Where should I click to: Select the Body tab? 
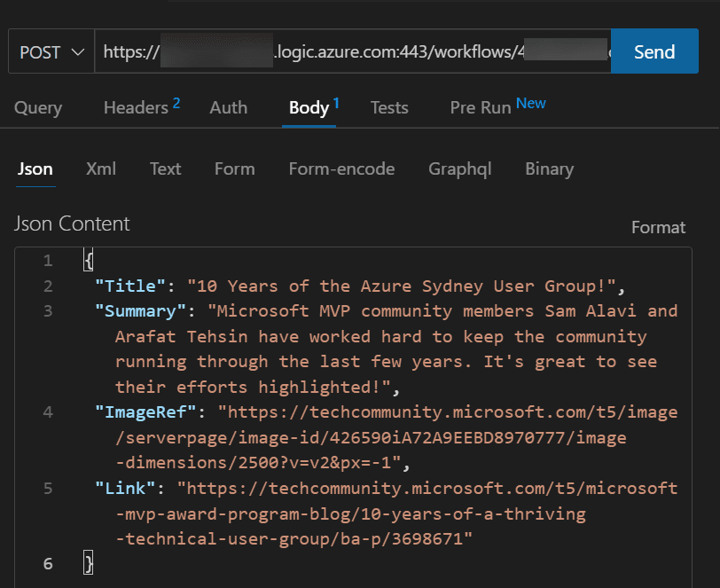(309, 108)
